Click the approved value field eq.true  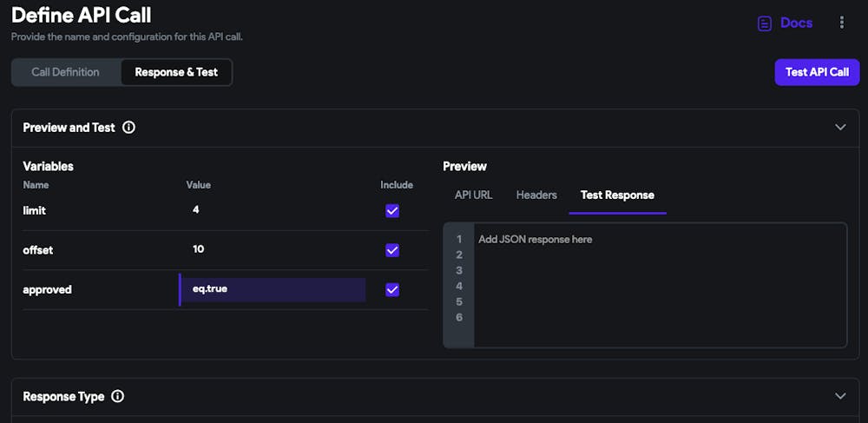[x=273, y=289]
